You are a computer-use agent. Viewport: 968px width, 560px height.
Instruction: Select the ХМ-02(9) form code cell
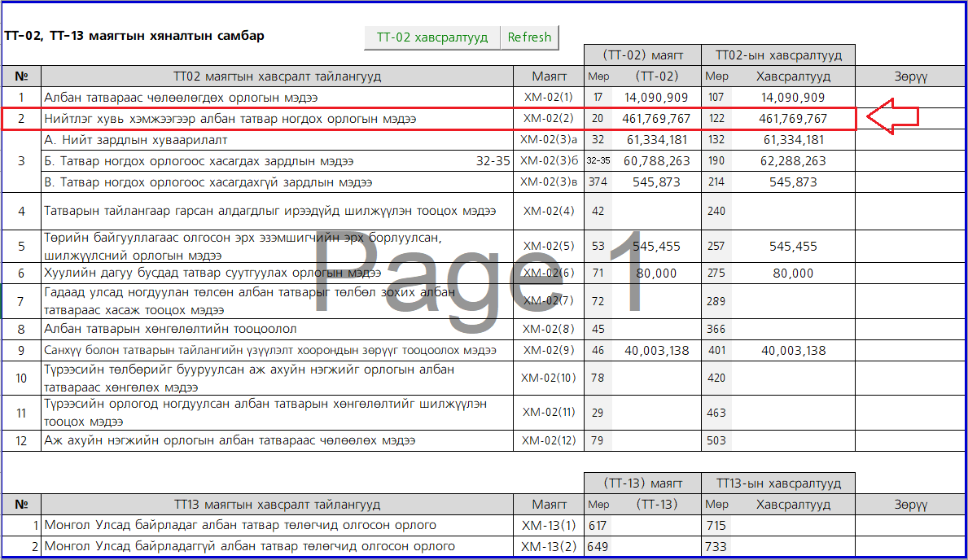coord(549,351)
